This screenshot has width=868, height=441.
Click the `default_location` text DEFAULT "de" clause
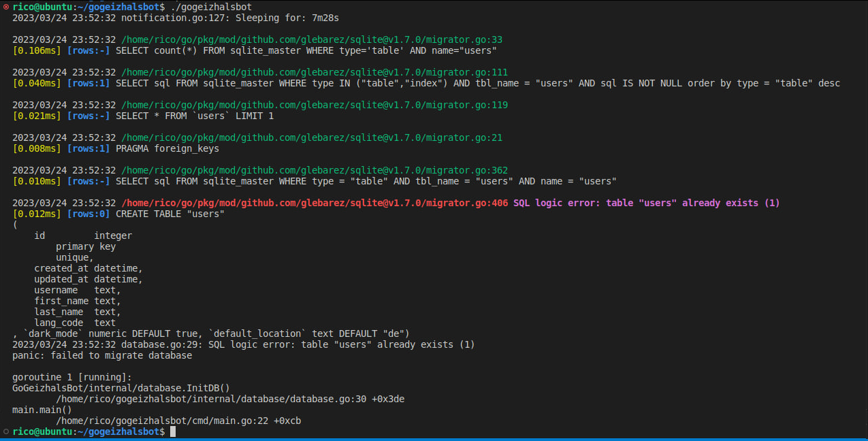point(306,333)
